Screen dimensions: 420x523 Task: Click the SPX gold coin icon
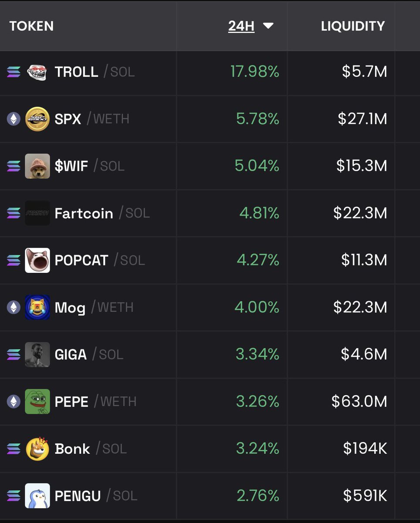pyautogui.click(x=37, y=119)
